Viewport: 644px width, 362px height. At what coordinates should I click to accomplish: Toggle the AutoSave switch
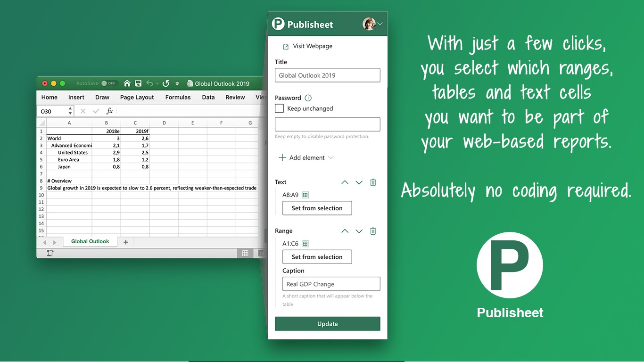[109, 83]
